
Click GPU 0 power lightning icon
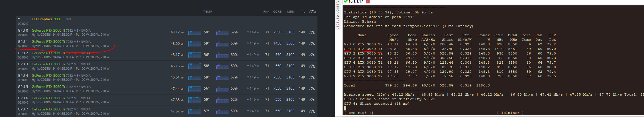tap(248, 32)
